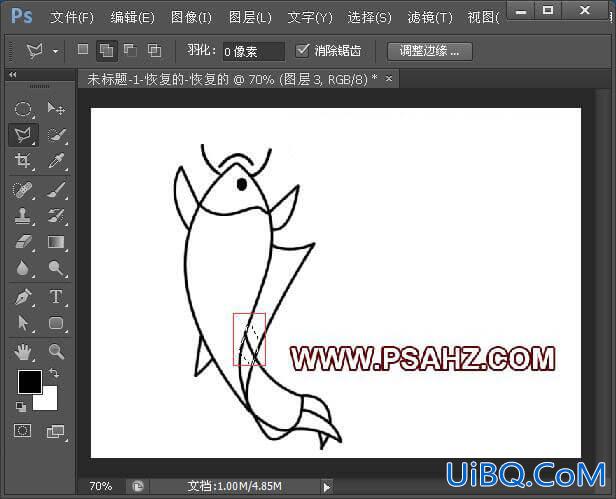The height and width of the screenshot is (499, 616).
Task: Open the 滤镜(T) menu
Action: 430,17
